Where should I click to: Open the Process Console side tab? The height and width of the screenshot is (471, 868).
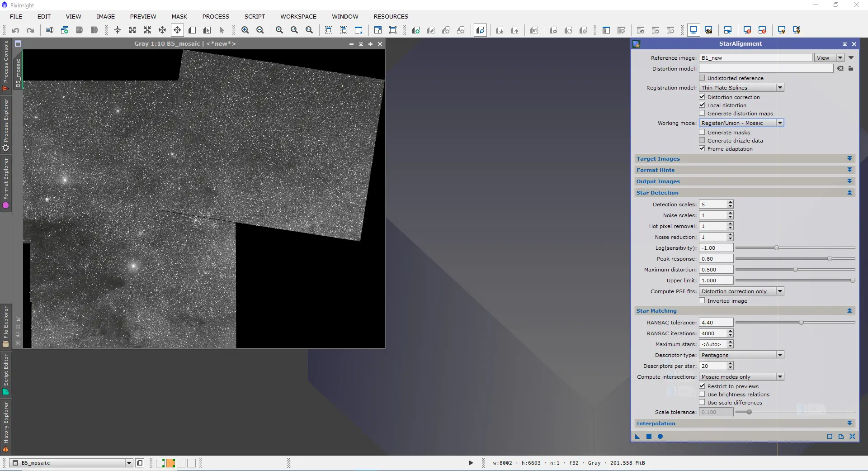coord(6,66)
